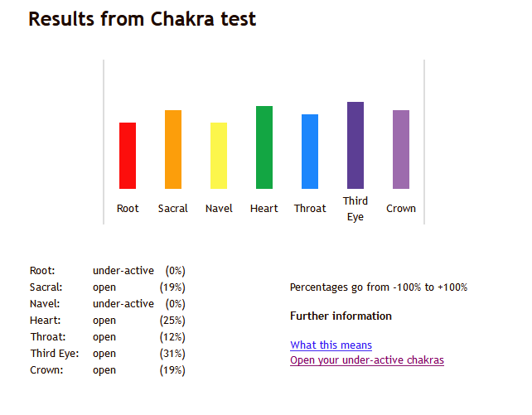Click the Heart 25% result value
Screen dimensions: 532x415
click(x=172, y=321)
